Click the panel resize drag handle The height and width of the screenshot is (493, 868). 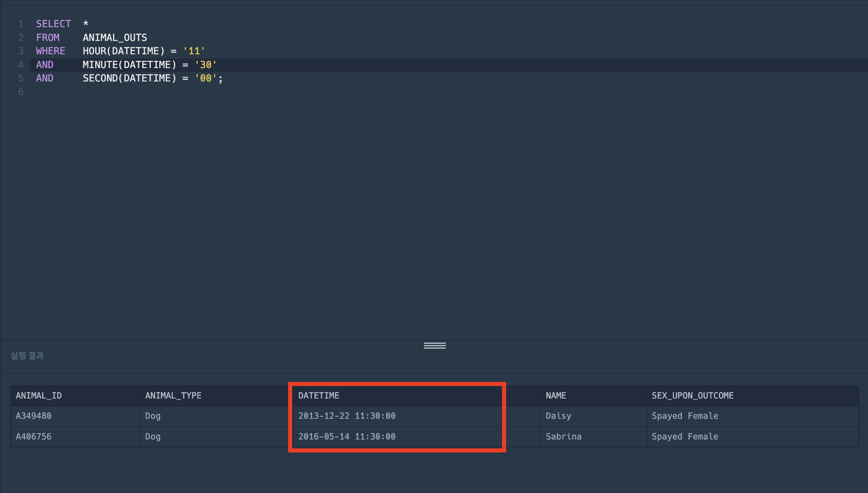click(x=434, y=345)
